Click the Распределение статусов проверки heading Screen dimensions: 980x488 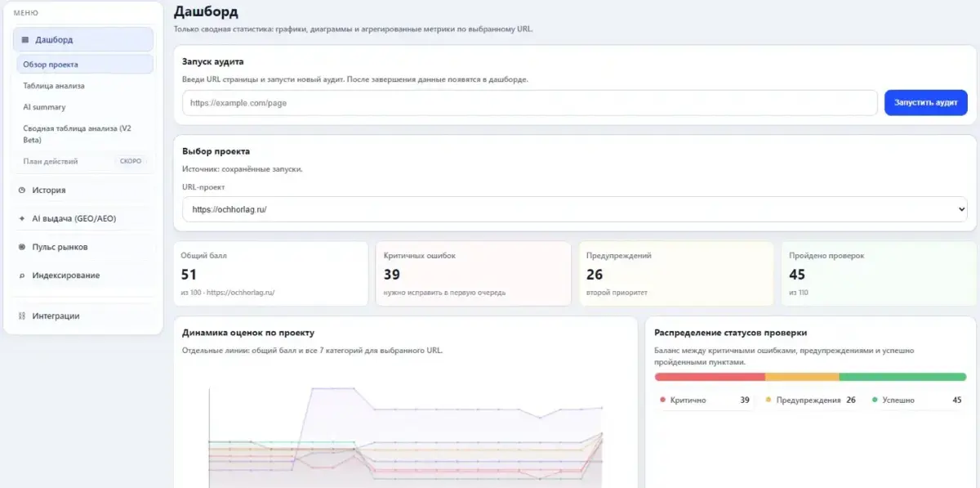(x=731, y=333)
